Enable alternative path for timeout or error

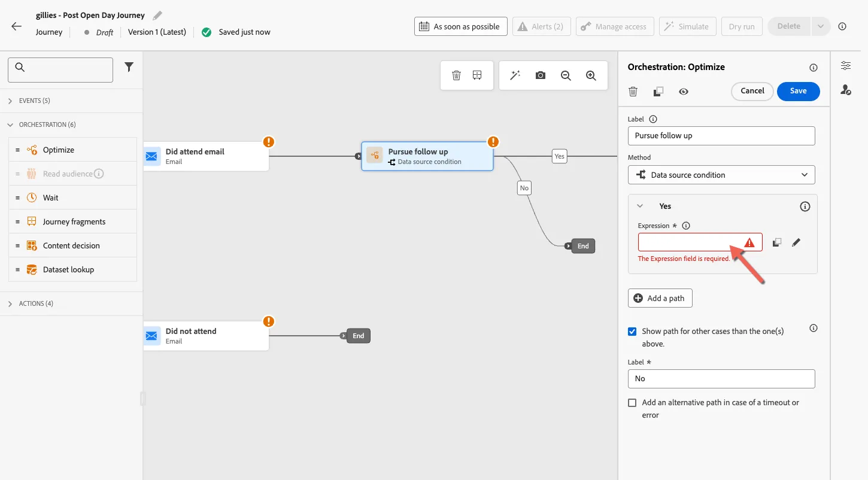coord(632,403)
